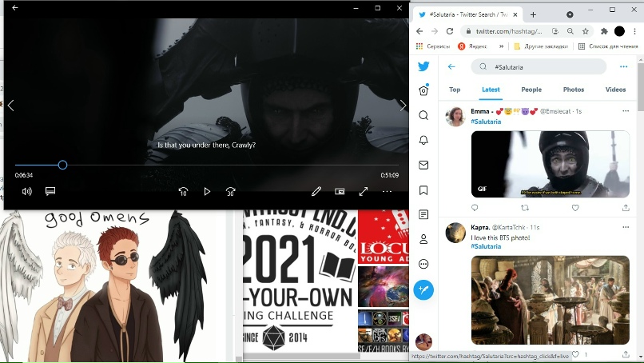Click #Salutaria hashtag in Emma's tweet
This screenshot has height=363, width=644.
486,122
